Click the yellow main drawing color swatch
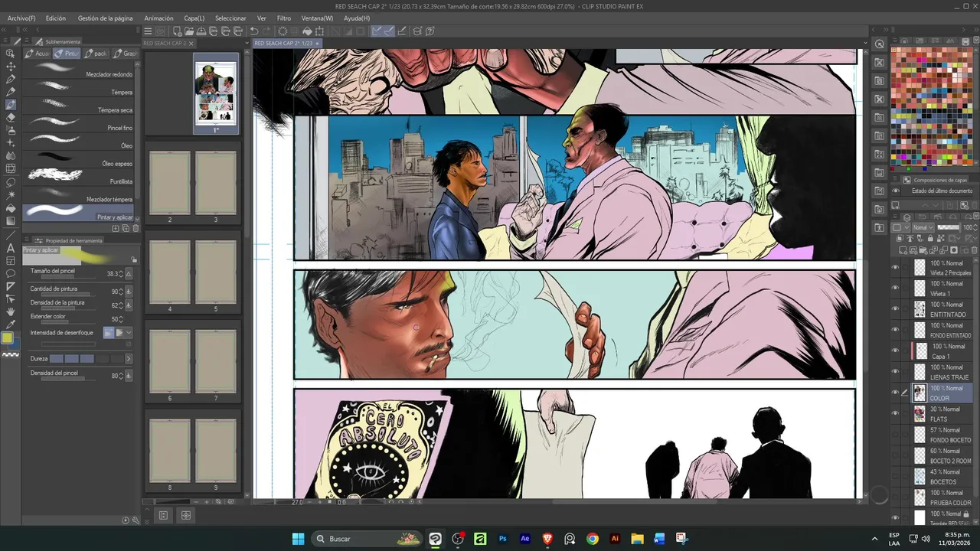The height and width of the screenshot is (551, 980). (x=7, y=337)
